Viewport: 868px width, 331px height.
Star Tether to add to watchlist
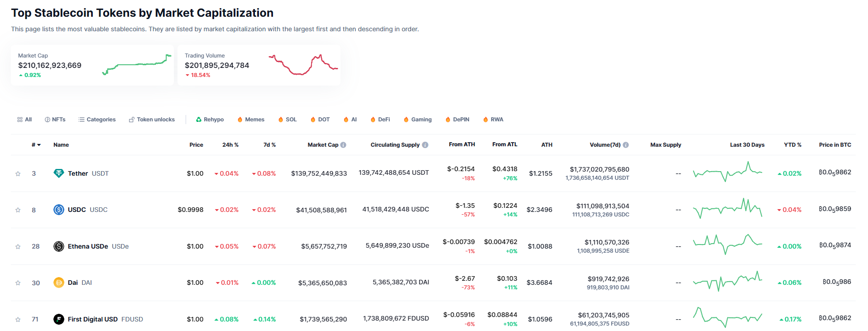click(18, 174)
